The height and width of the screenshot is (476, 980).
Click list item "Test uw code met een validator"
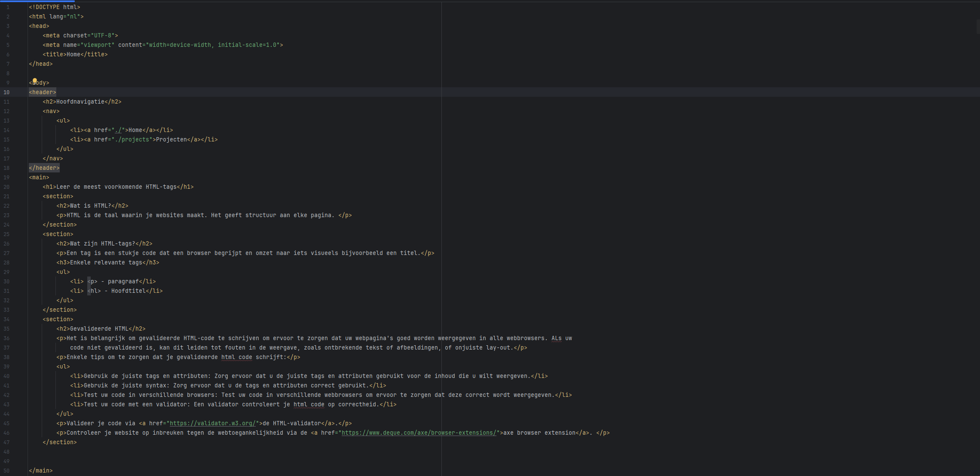click(x=233, y=405)
